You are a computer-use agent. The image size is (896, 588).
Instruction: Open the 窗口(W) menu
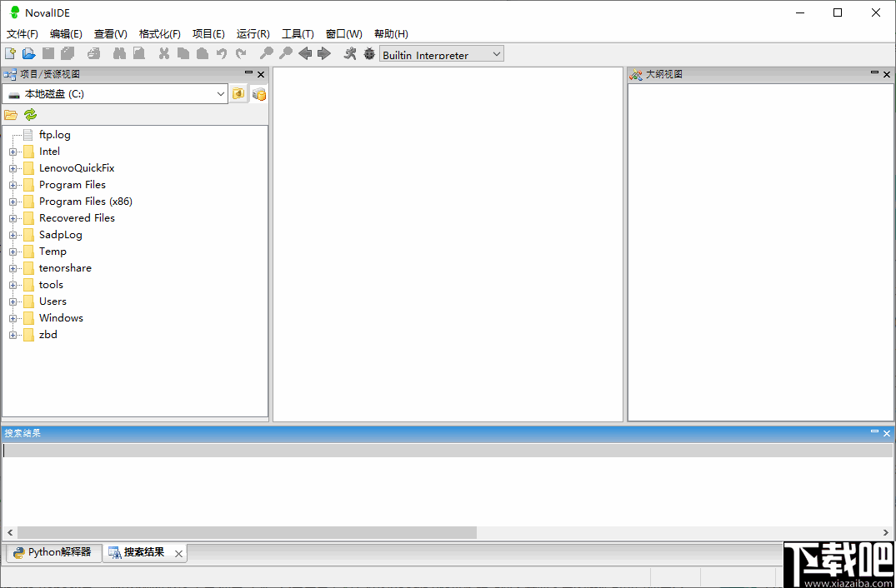[344, 33]
